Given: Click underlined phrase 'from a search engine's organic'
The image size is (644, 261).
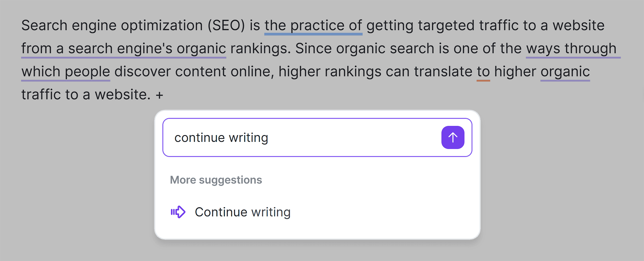Looking at the screenshot, I should pyautogui.click(x=123, y=48).
